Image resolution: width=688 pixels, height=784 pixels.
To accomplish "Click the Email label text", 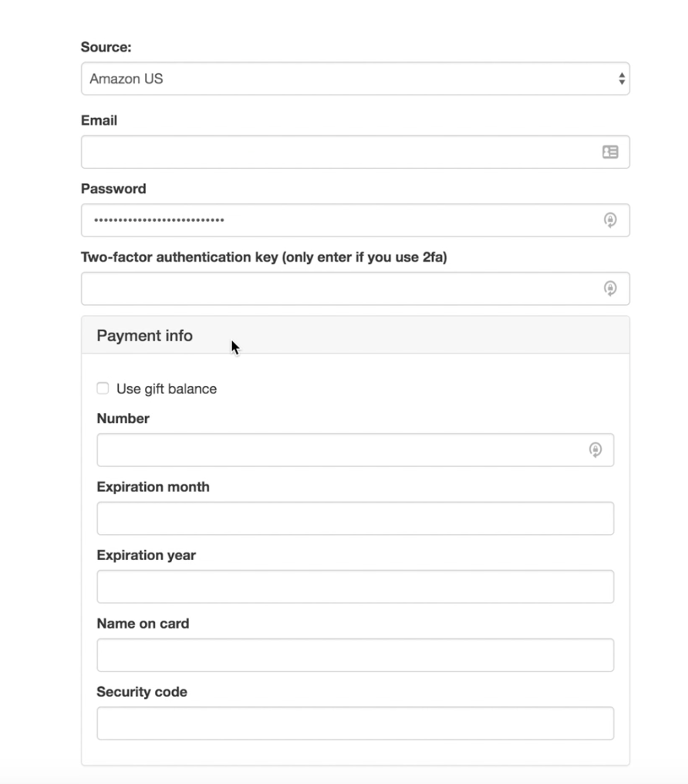I will coord(99,120).
